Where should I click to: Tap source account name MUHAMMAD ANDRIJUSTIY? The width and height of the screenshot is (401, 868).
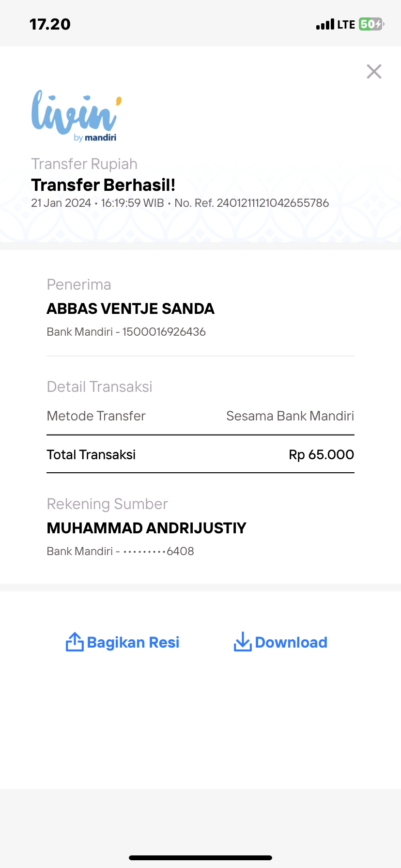tap(146, 528)
